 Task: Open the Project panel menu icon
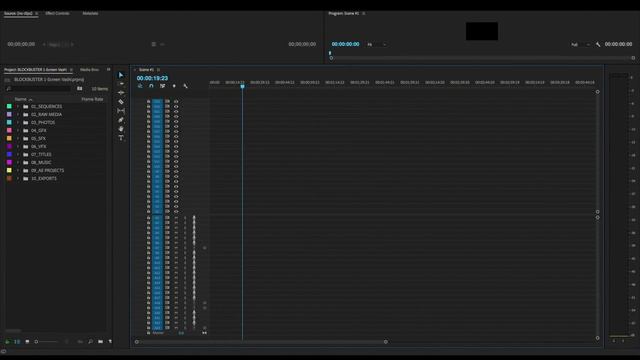point(71,70)
